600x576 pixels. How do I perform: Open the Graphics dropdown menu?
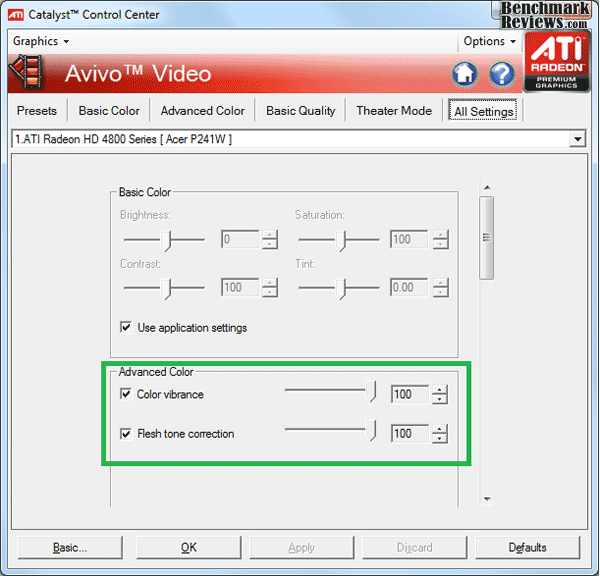(x=41, y=41)
